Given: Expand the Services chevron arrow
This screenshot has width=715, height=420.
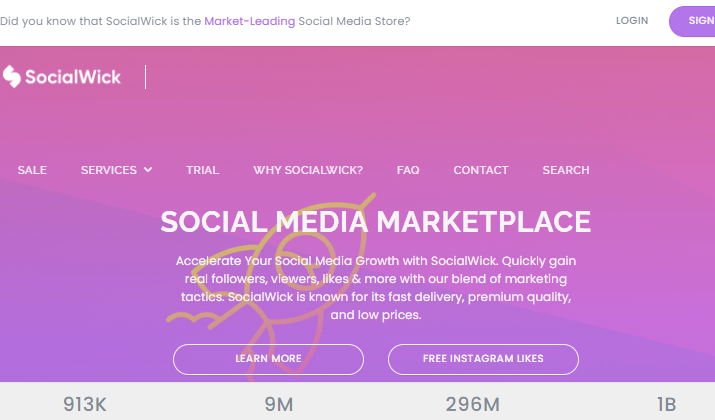Looking at the screenshot, I should [x=148, y=170].
